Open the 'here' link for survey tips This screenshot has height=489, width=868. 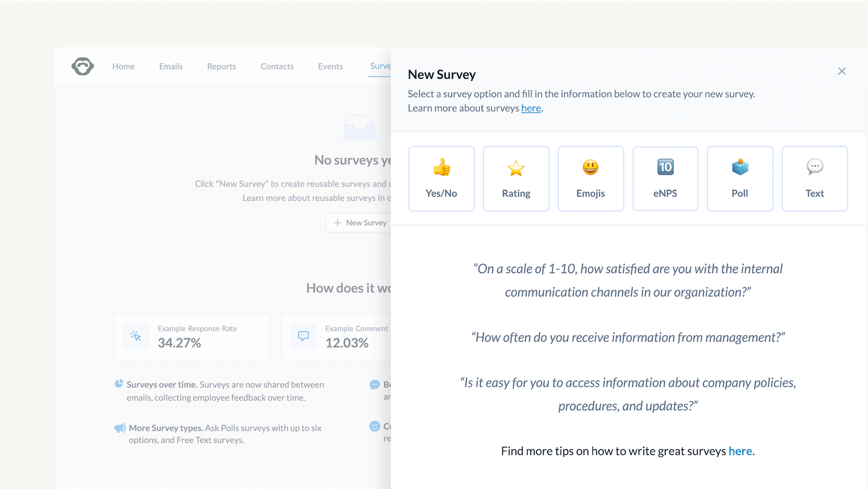click(x=740, y=451)
